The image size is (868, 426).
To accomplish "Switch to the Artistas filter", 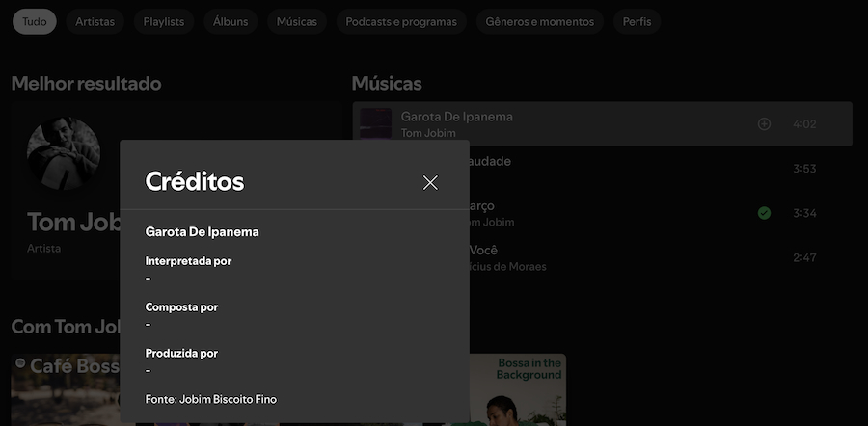I will pos(95,21).
